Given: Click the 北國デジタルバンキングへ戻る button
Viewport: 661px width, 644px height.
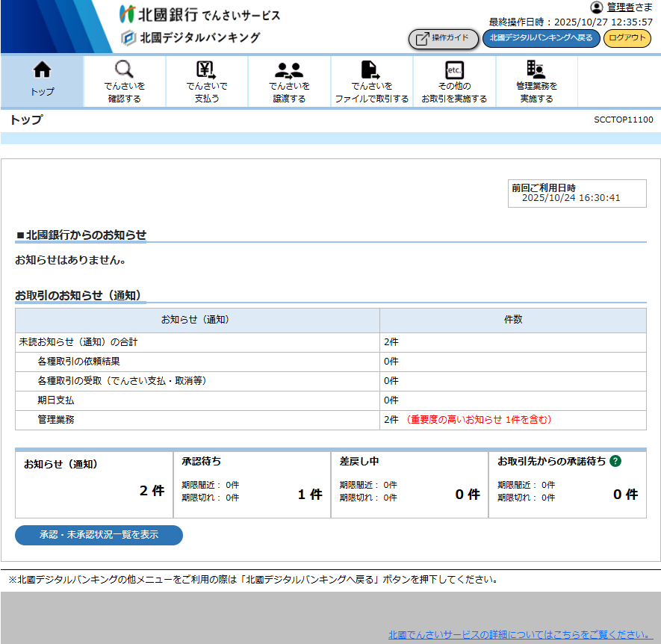Looking at the screenshot, I should click(541, 38).
